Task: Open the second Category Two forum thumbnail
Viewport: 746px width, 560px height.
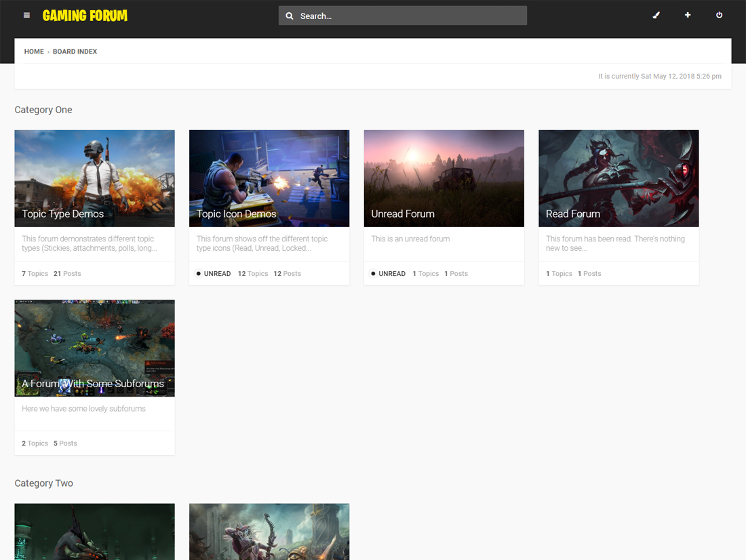Action: coord(269,532)
